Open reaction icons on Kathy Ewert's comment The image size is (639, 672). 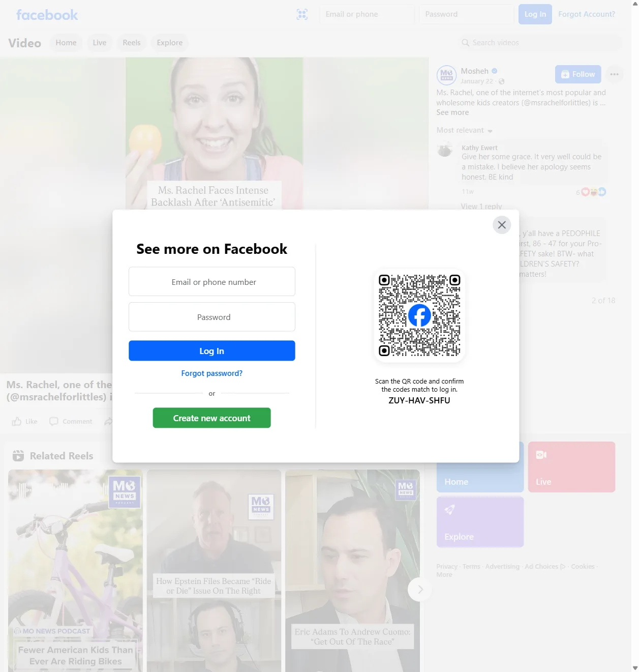[594, 192]
